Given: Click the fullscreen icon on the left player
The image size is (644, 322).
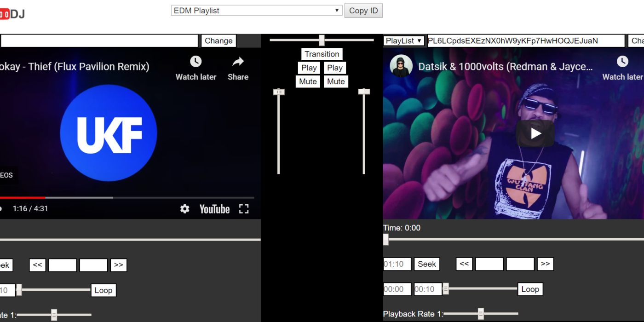Looking at the screenshot, I should (244, 209).
